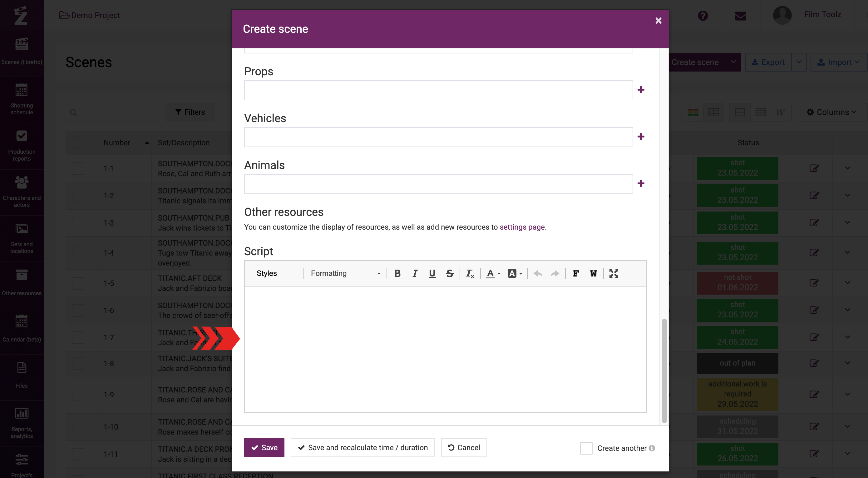The width and height of the screenshot is (868, 478).
Task: Expand the scene 1-9 row chevron
Action: [x=847, y=394]
